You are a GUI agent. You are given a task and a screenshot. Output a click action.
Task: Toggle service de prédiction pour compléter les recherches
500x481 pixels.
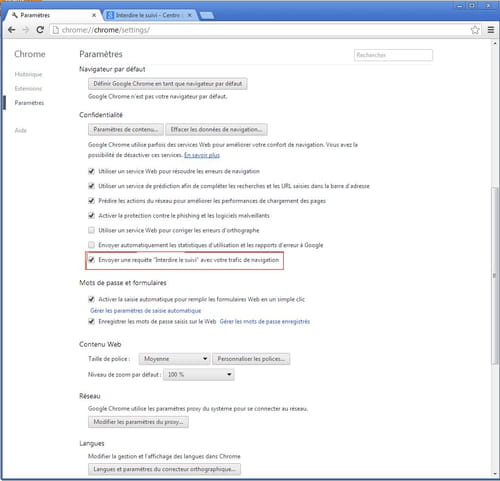click(91, 186)
